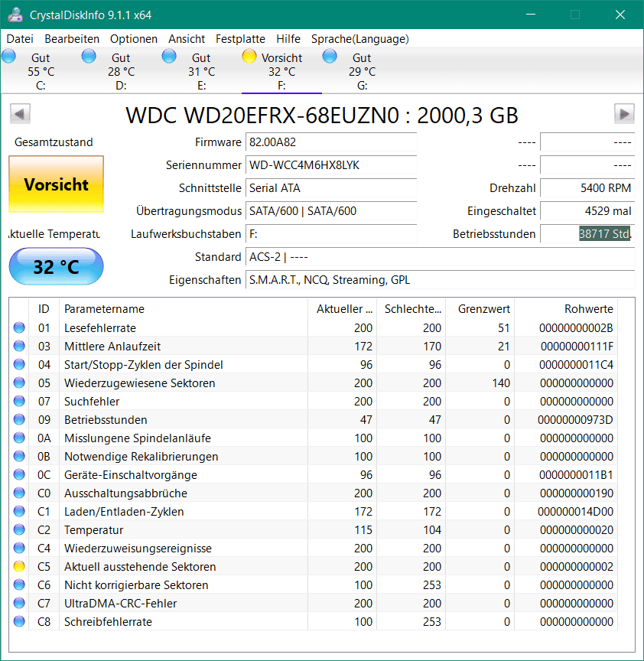Image resolution: width=644 pixels, height=661 pixels.
Task: Click yellow orb of Aktuell ausstehende Sektoren row
Action: pyautogui.click(x=19, y=567)
